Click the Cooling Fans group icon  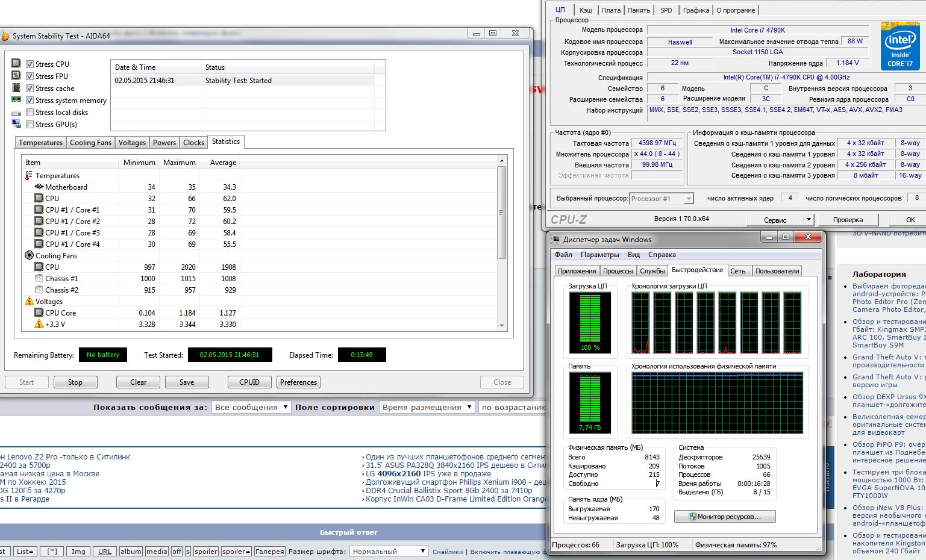click(29, 255)
